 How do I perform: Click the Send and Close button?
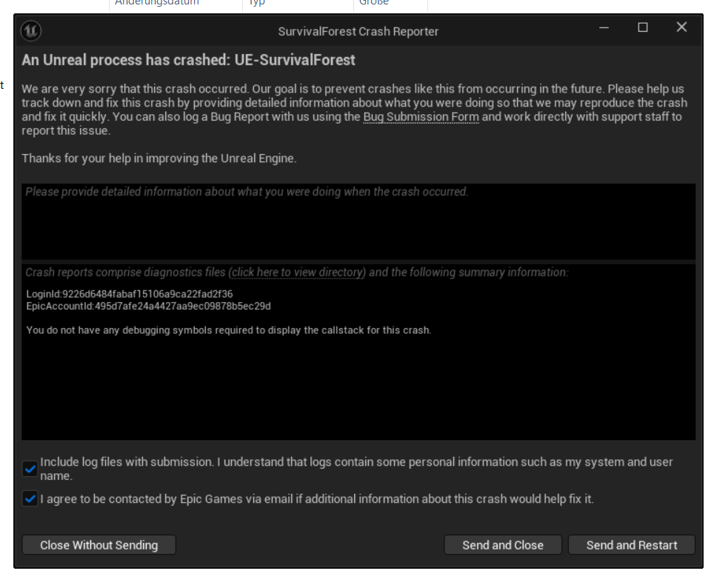tap(502, 545)
